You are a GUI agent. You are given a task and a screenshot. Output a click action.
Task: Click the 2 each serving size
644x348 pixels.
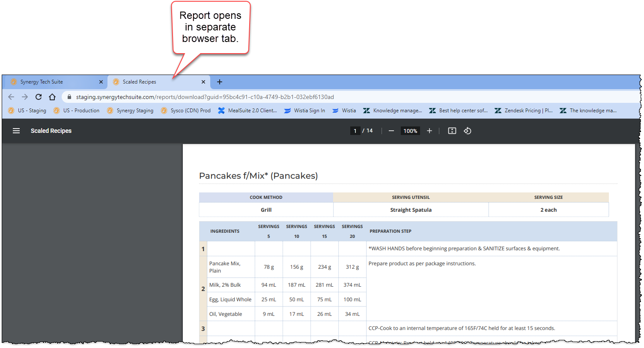[x=549, y=210]
